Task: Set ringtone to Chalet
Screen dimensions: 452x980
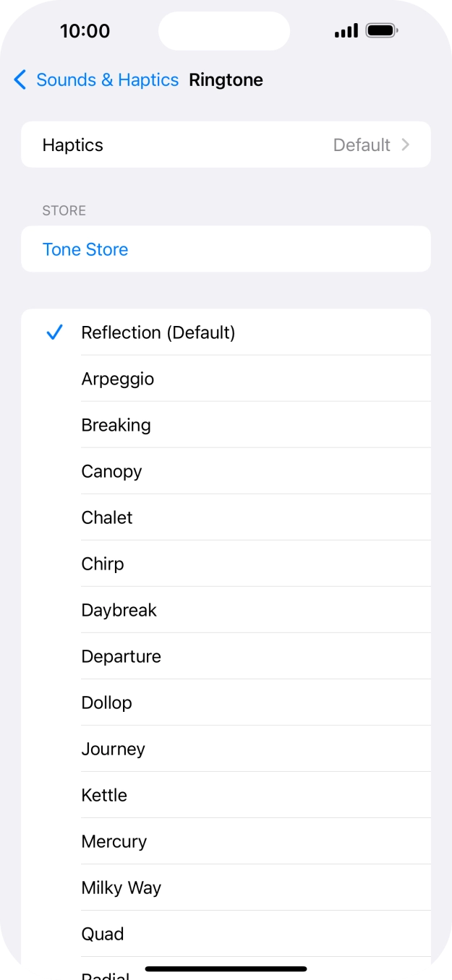Action: [x=107, y=517]
